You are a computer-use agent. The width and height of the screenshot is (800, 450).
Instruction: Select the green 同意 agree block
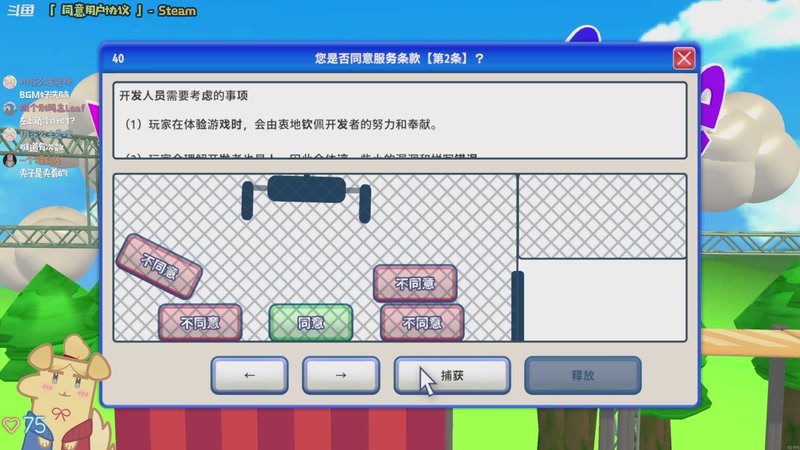tap(311, 322)
